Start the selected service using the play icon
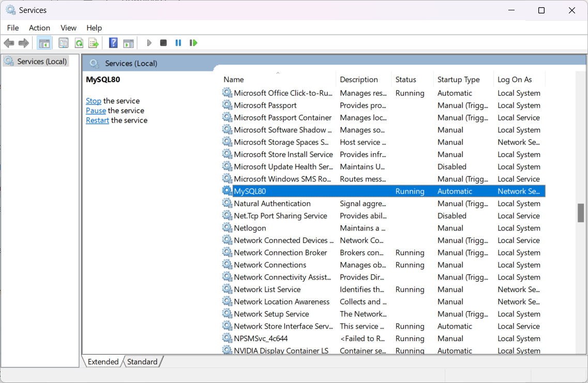The height and width of the screenshot is (383, 588). 149,42
